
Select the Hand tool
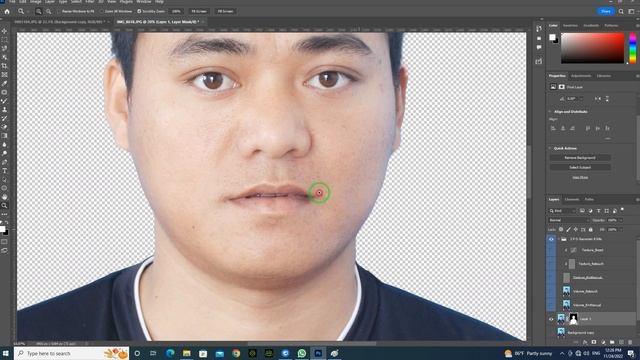click(x=4, y=197)
